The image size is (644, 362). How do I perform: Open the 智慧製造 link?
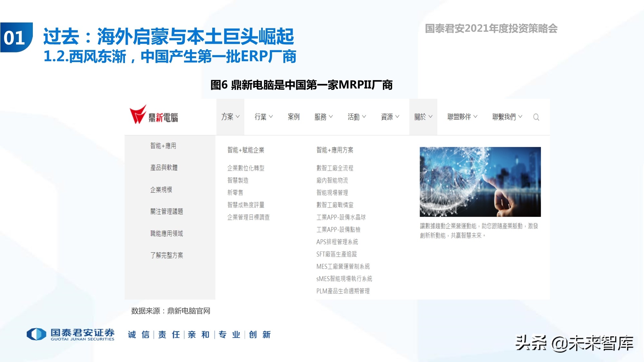tap(238, 180)
